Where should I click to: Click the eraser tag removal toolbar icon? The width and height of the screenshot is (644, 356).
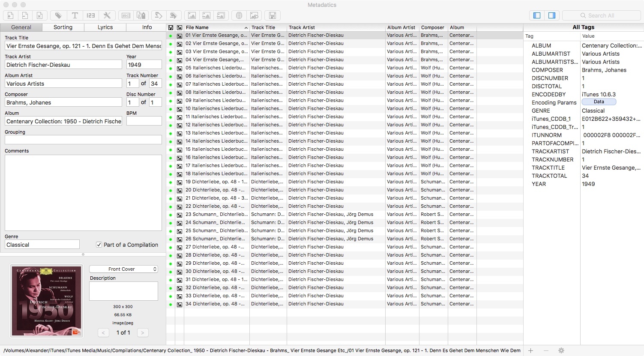click(x=173, y=15)
